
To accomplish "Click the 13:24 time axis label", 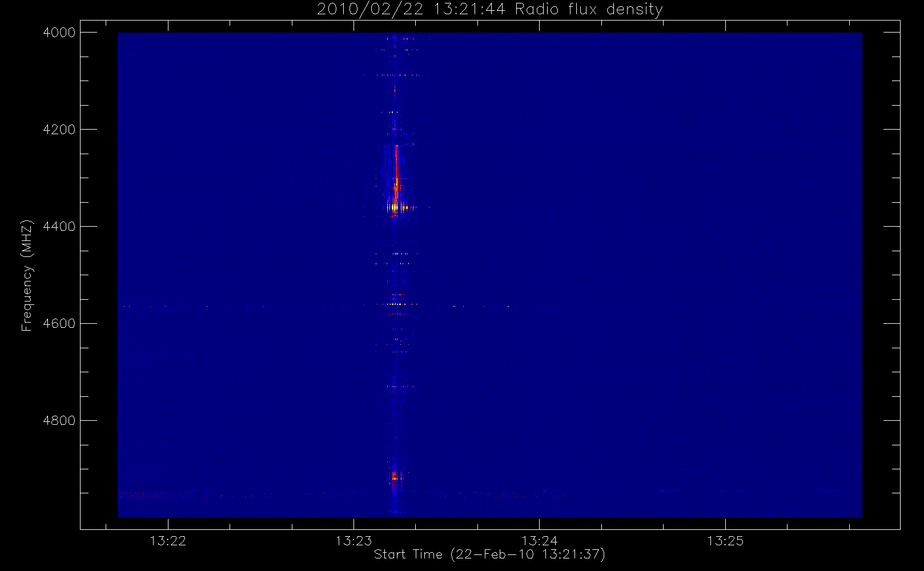I will coord(539,541).
